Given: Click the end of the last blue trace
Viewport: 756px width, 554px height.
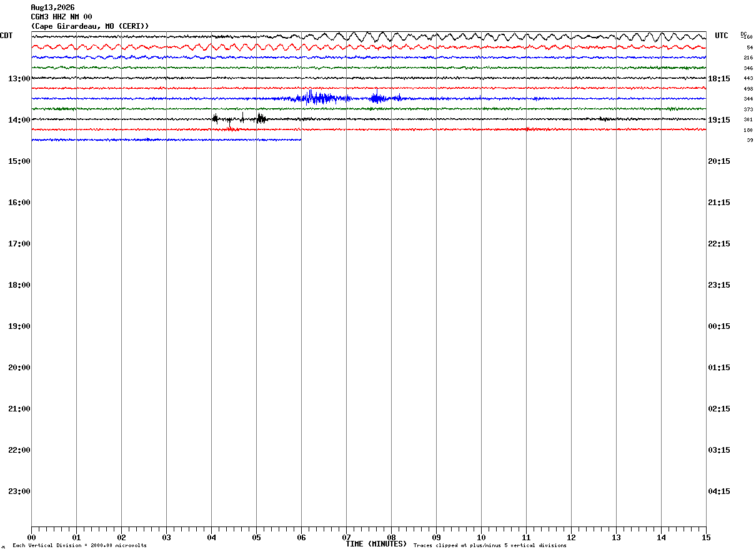Looking at the screenshot, I should [301, 139].
